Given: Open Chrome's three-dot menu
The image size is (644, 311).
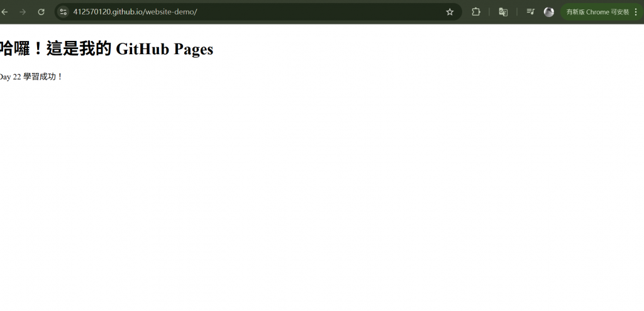Looking at the screenshot, I should (x=636, y=12).
